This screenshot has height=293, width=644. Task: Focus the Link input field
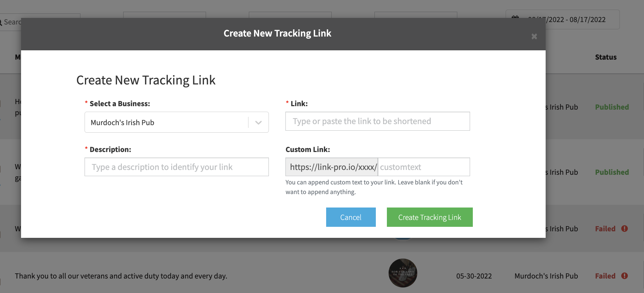(378, 121)
